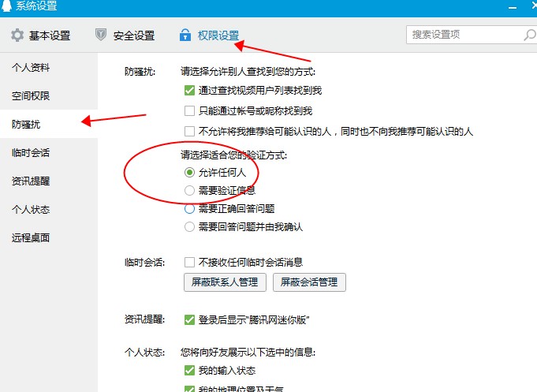
Task: Open 远程桌面 in the sidebar
Action: pos(31,237)
